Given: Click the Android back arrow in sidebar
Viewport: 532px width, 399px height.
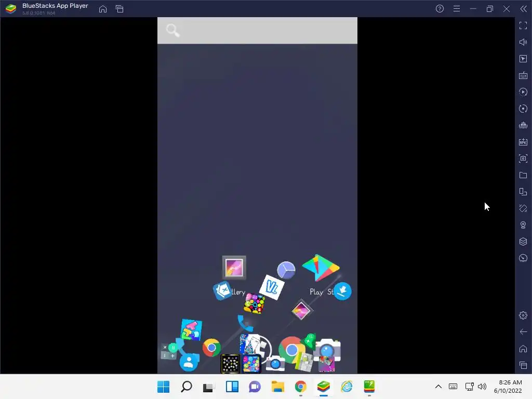Looking at the screenshot, I should point(523,332).
